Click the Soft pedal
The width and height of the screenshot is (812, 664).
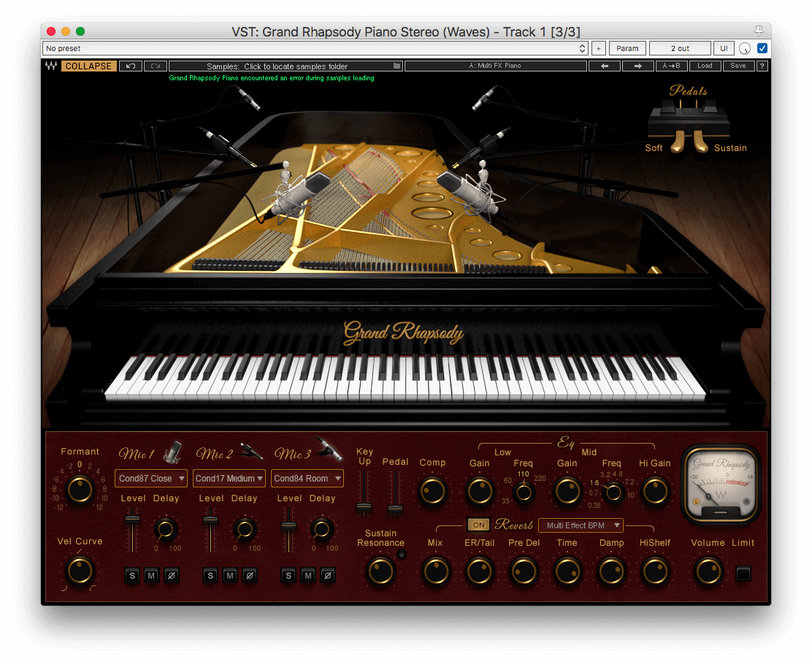pyautogui.click(x=678, y=142)
